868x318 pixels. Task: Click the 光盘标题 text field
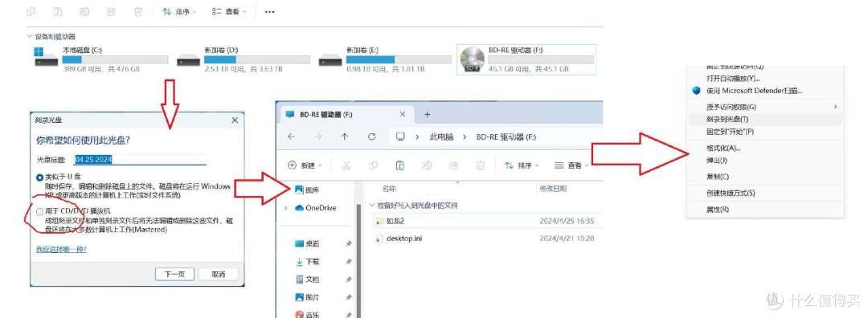(141, 159)
